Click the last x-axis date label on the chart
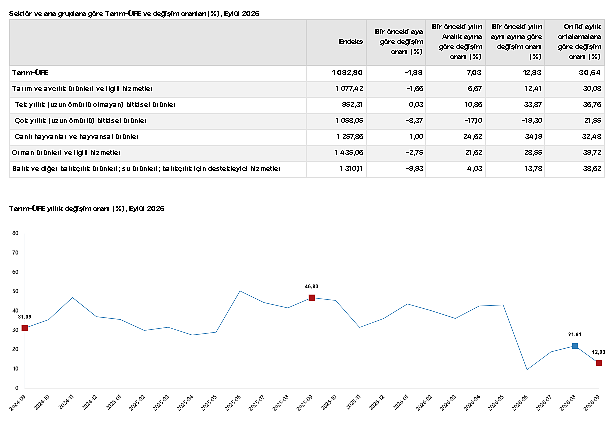 click(592, 402)
